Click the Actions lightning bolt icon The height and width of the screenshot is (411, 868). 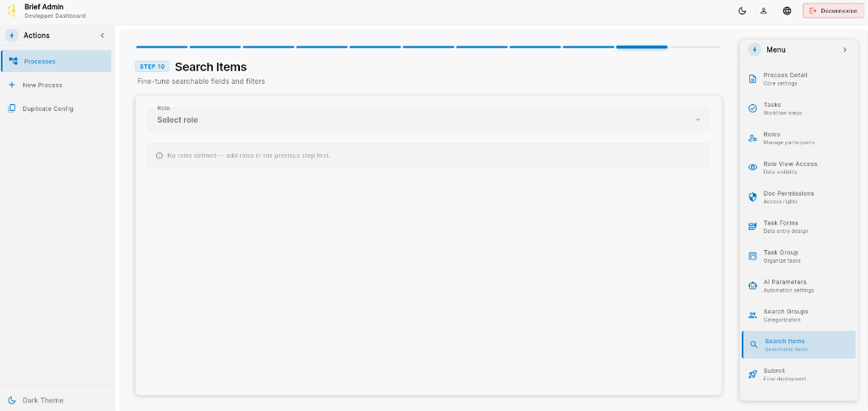(x=12, y=36)
